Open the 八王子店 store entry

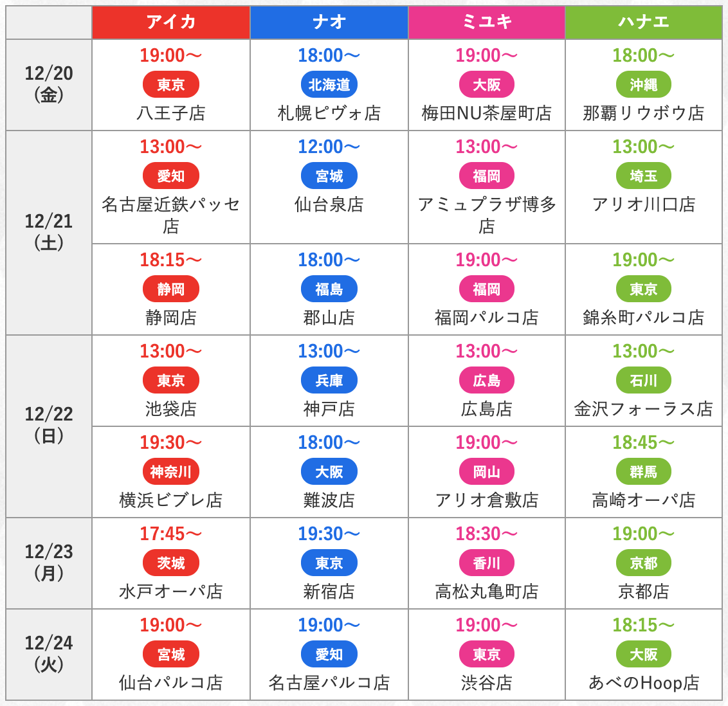(x=171, y=113)
